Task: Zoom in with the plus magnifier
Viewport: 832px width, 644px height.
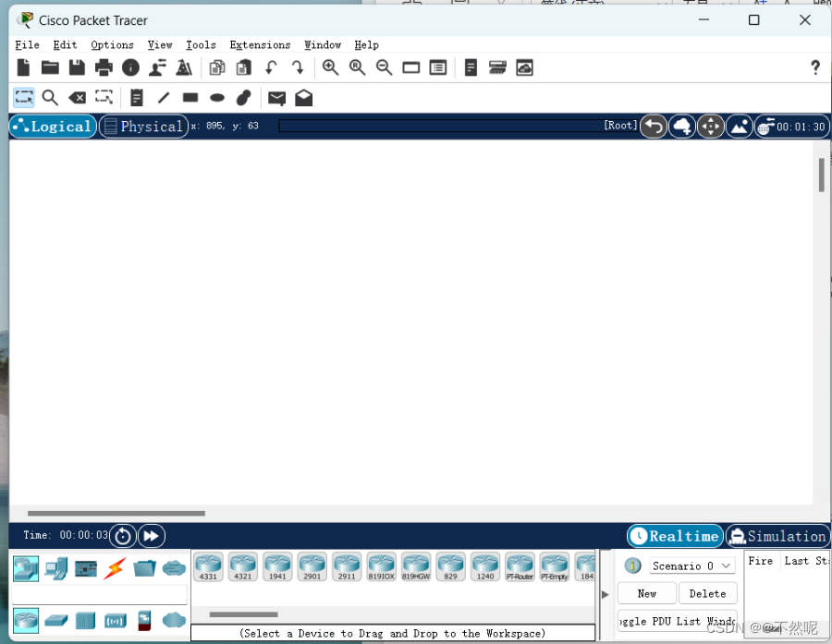Action: [x=330, y=67]
